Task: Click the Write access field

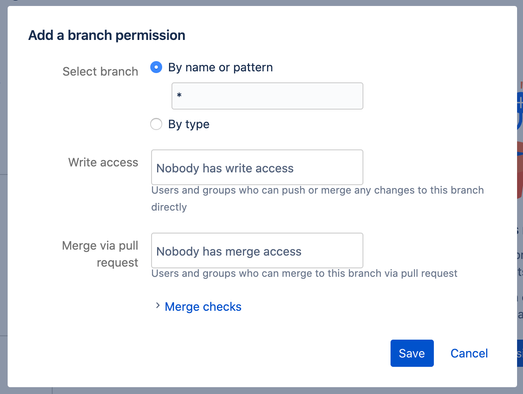Action: (257, 167)
